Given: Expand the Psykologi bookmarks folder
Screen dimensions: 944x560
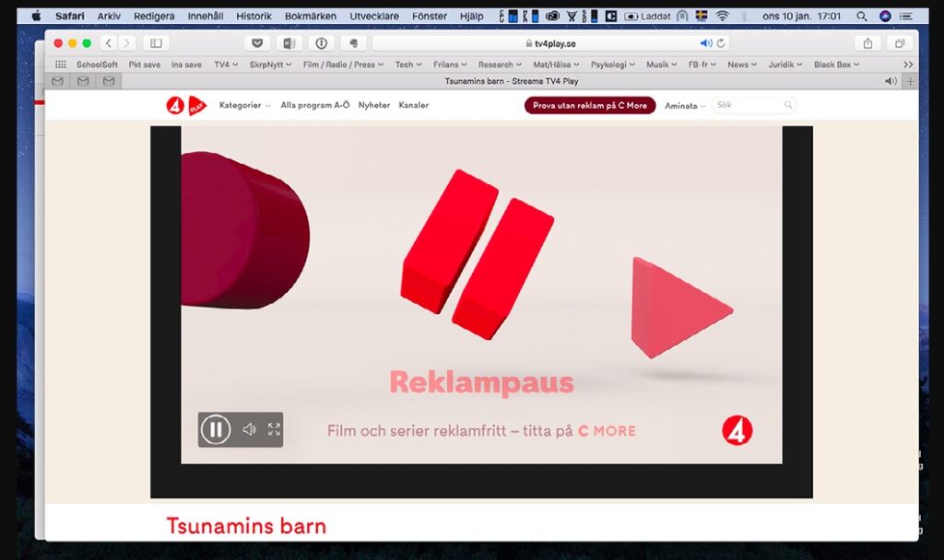Looking at the screenshot, I should coord(612,64).
